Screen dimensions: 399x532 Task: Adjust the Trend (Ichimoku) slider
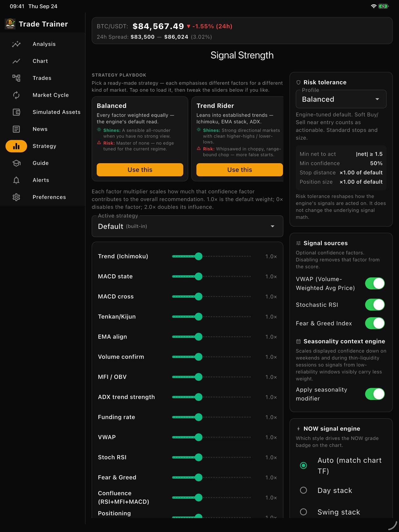coord(212,256)
